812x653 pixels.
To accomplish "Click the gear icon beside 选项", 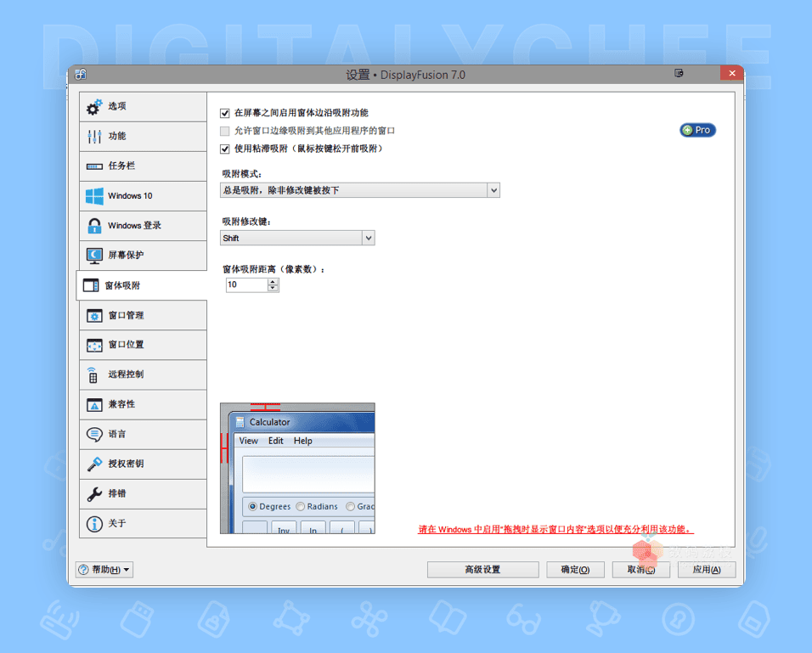I will (x=94, y=107).
